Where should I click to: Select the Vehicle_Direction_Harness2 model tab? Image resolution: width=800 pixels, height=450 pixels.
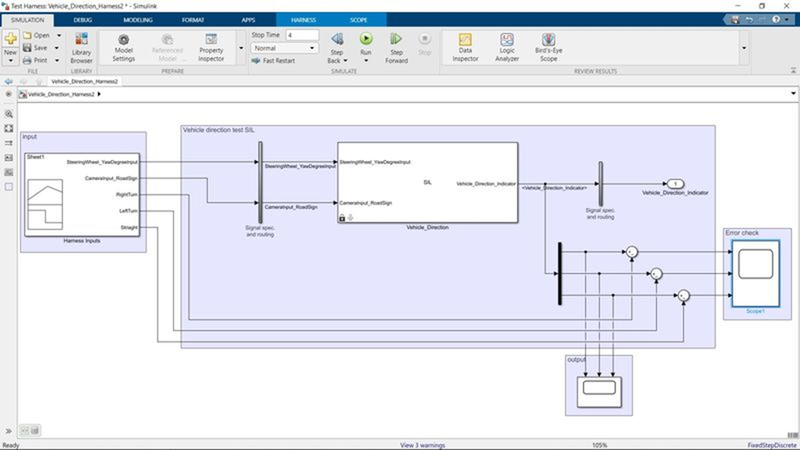(85, 81)
